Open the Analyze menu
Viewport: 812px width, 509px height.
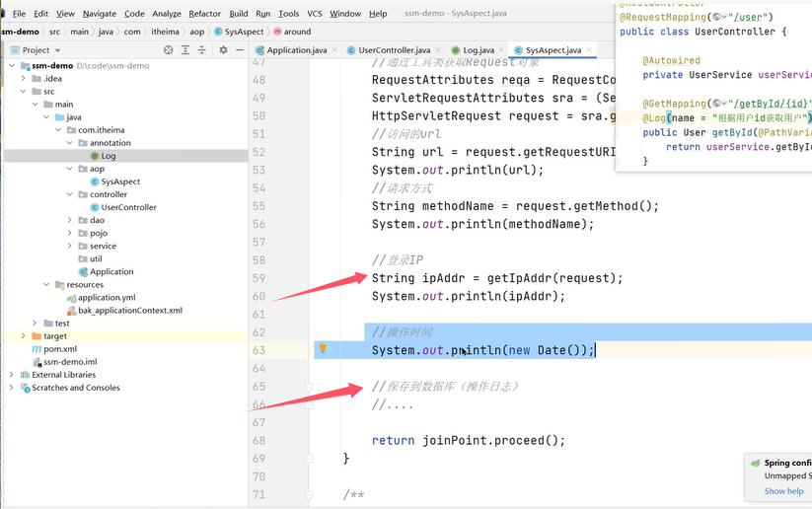[x=166, y=14]
